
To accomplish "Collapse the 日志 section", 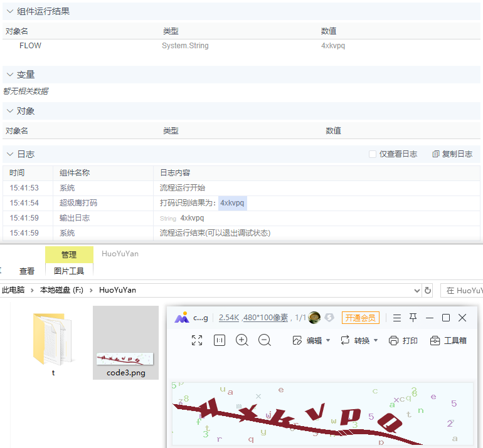I will point(10,154).
